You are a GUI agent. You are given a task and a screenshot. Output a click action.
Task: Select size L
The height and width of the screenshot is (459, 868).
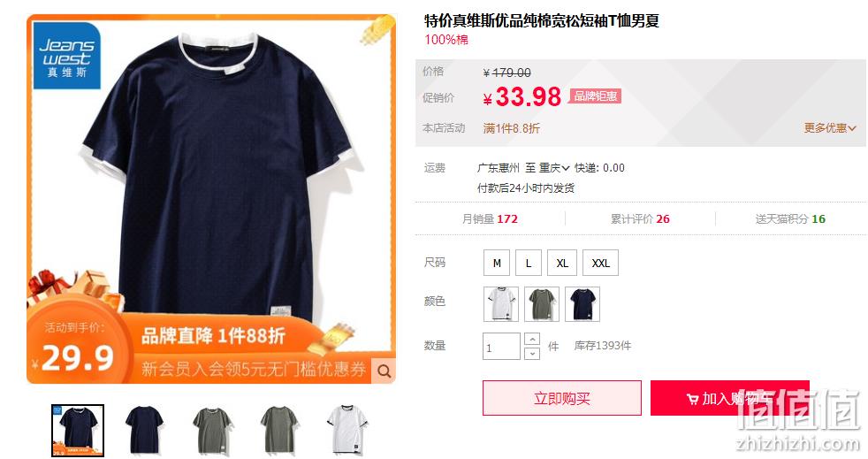coord(529,263)
